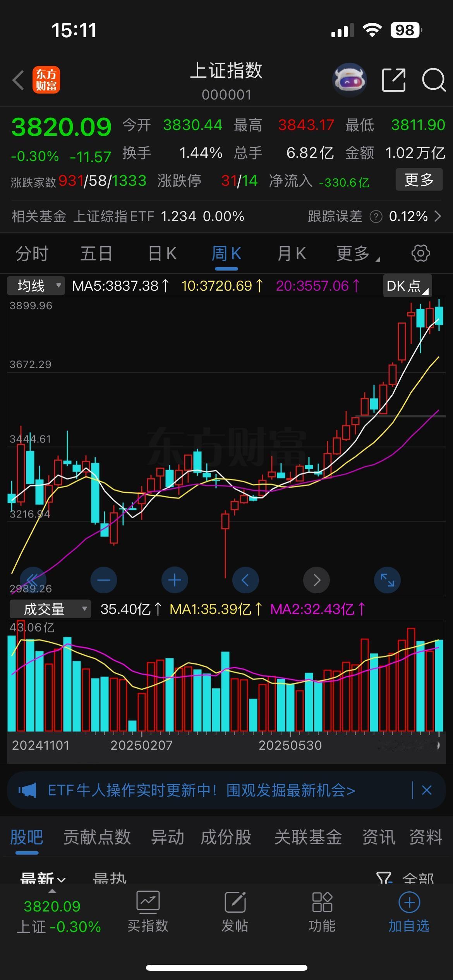Open the robot assistant avatar
The height and width of the screenshot is (980, 453).
(349, 80)
